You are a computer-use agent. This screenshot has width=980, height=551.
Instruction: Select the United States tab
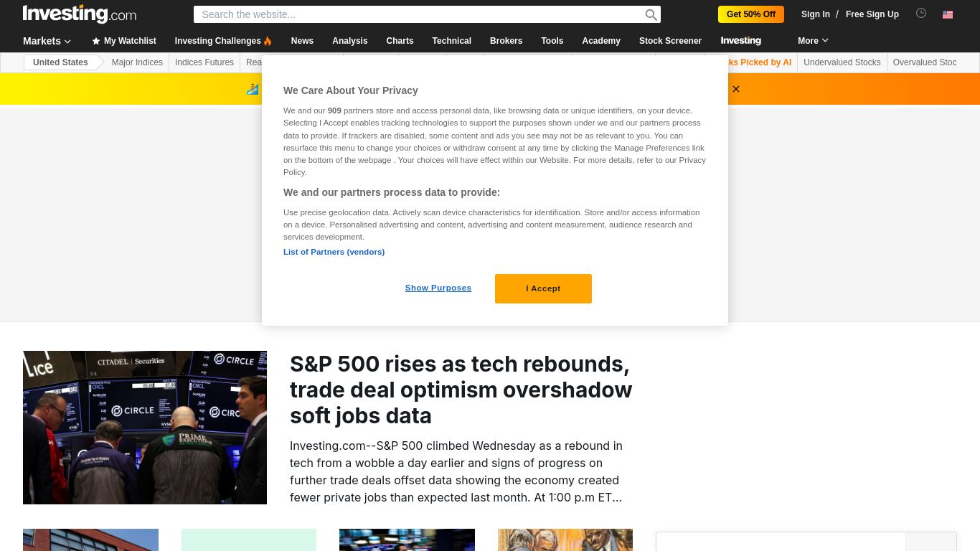click(x=60, y=62)
